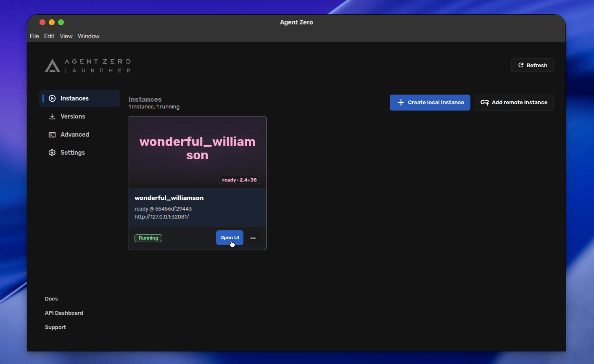Click the http://127.0.0.1:32081/ address text

click(x=162, y=217)
